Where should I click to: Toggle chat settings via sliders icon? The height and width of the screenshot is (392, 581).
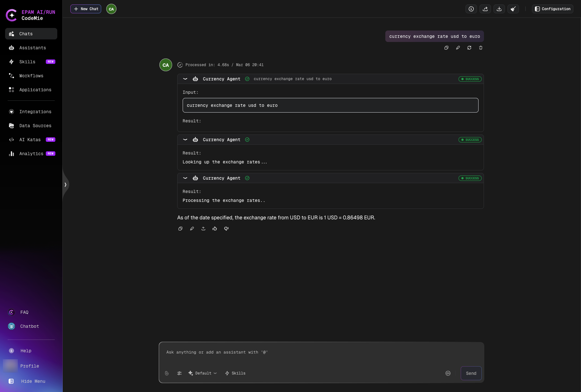179,373
